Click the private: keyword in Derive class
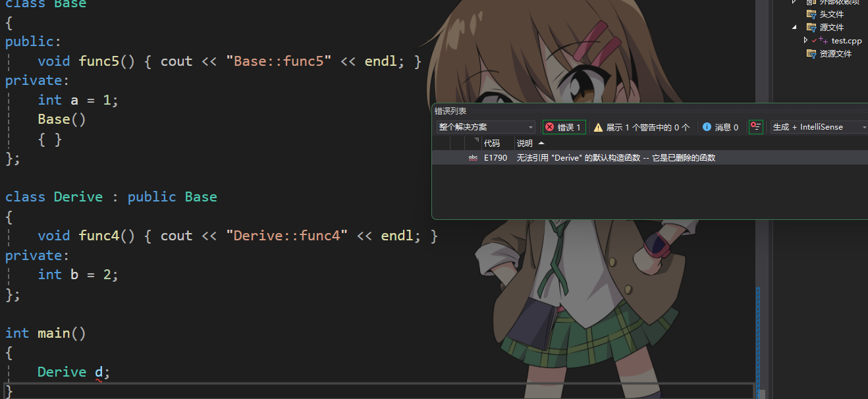 [x=38, y=255]
